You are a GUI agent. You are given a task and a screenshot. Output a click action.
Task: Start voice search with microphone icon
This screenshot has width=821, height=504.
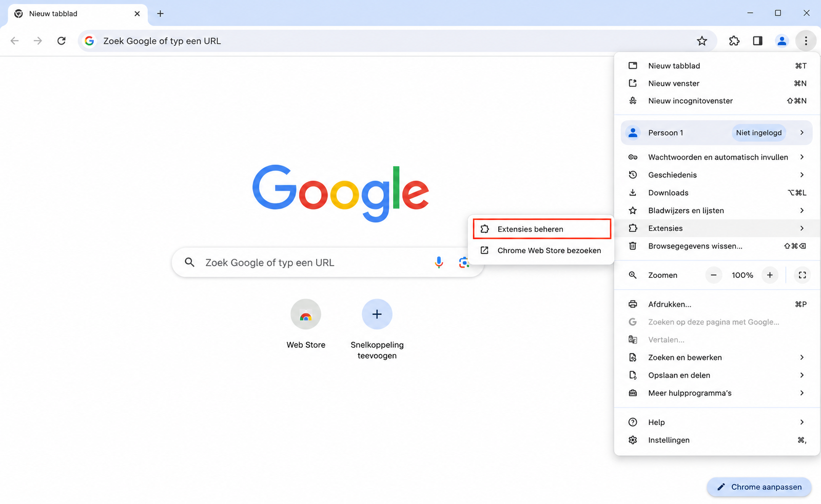click(x=439, y=263)
